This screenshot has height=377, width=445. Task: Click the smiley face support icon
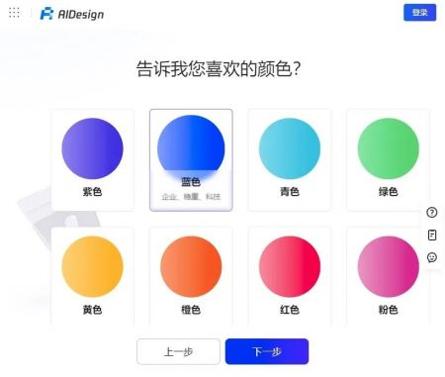[x=432, y=257]
